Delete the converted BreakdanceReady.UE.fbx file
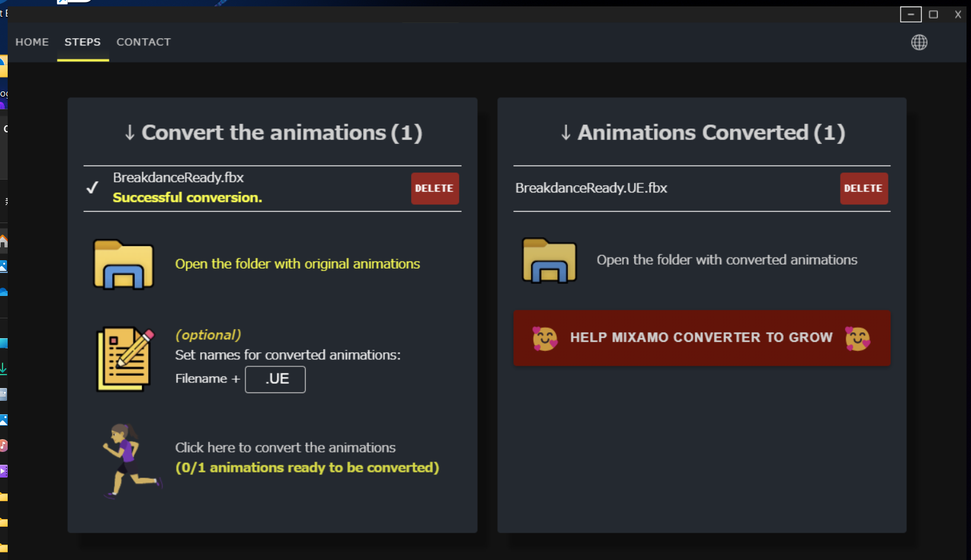The image size is (971, 560). [x=863, y=189]
